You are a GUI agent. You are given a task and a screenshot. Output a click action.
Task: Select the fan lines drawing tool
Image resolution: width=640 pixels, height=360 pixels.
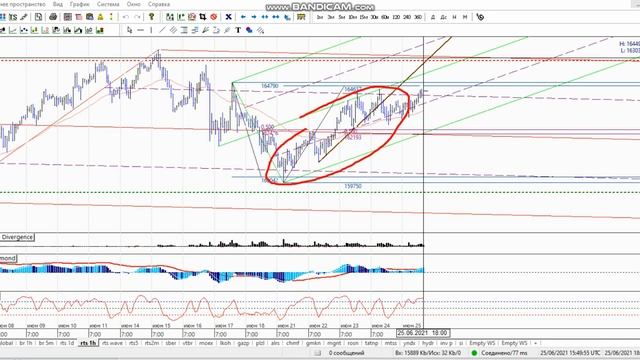tap(206, 30)
